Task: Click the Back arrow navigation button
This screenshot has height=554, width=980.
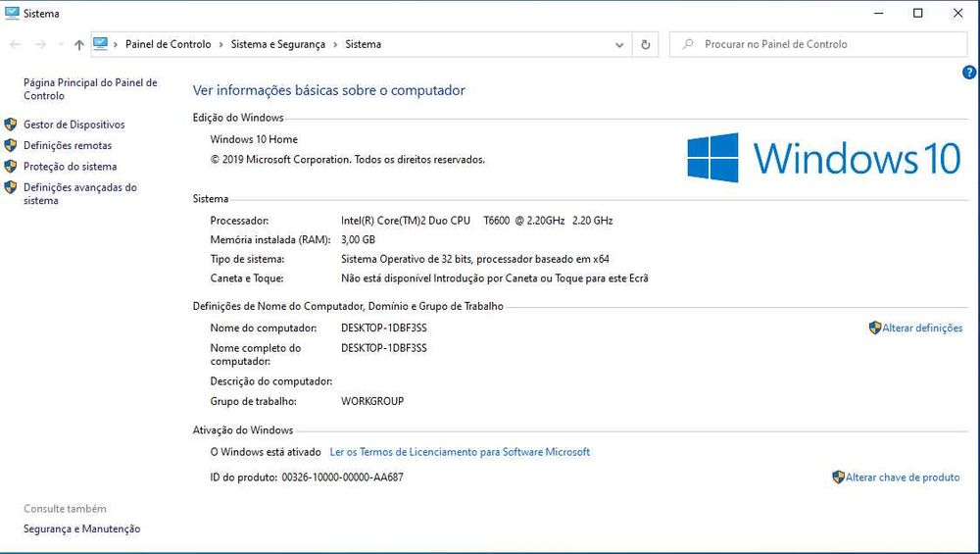Action: [x=16, y=44]
